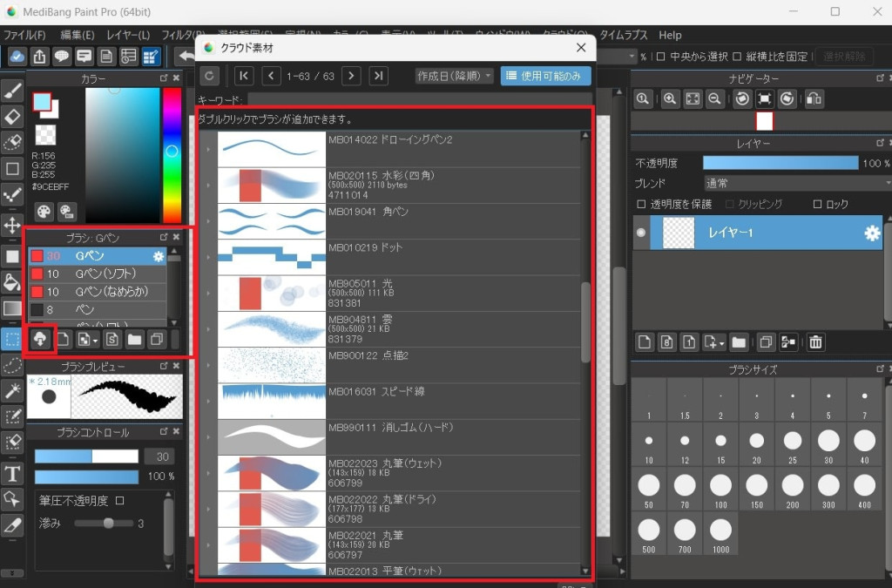Go to last page in cloud materials
Viewport: 892px width, 588px height.
(378, 76)
